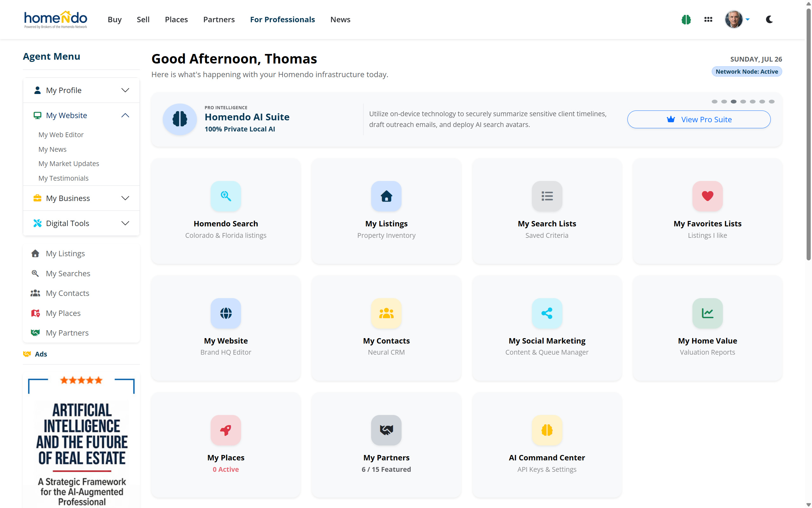
Task: Click the 'Valuation Reports' subtitle text
Action: 707,352
